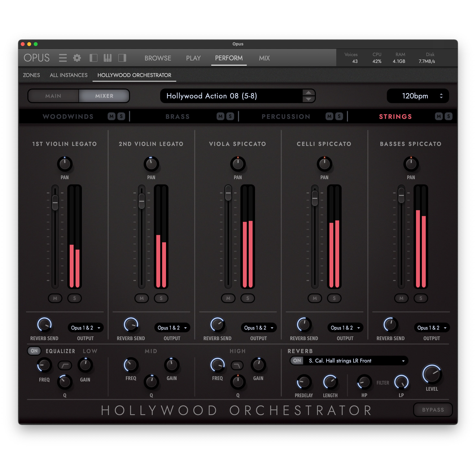Click the BYPASS button
This screenshot has height=476, width=476.
point(433,410)
